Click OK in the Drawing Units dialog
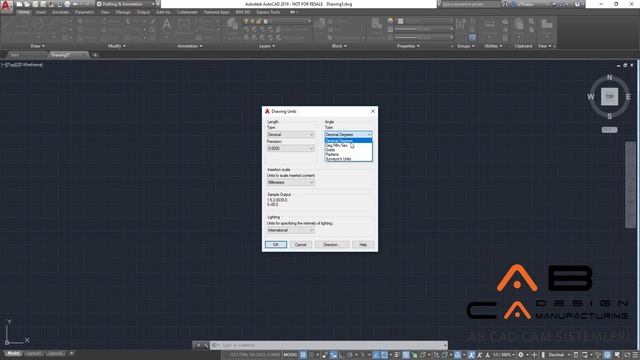 (x=276, y=244)
